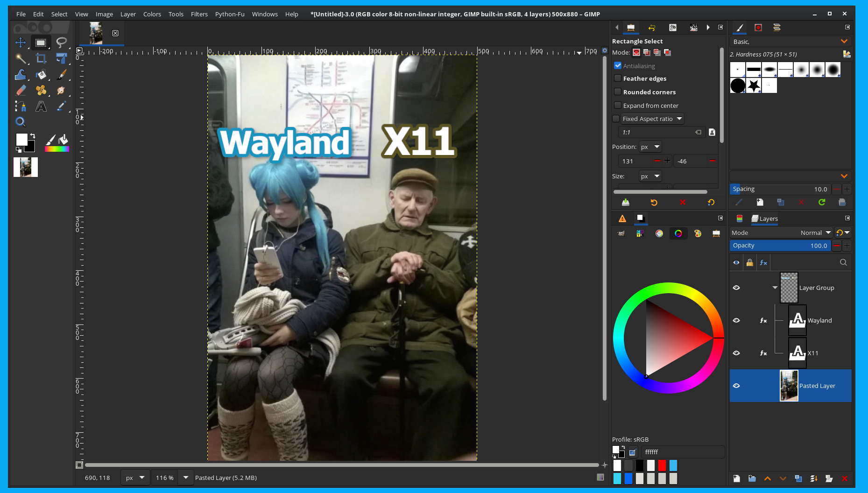Image resolution: width=868 pixels, height=493 pixels.
Task: Increment the Position X value
Action: 667,161
